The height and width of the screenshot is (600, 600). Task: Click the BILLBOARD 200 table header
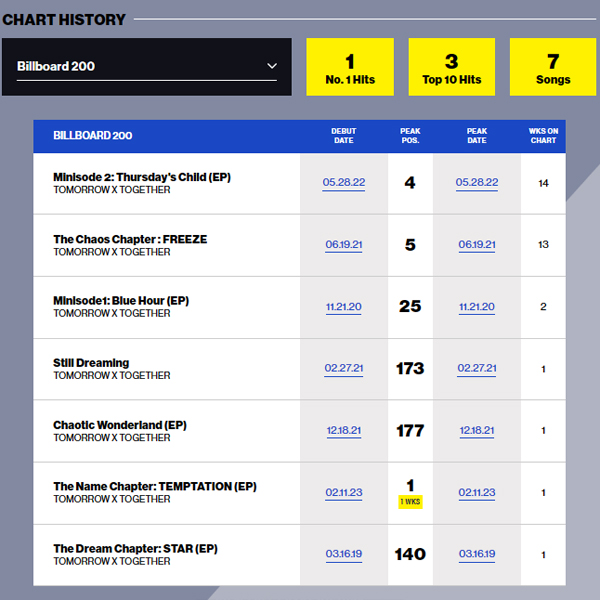[x=93, y=135]
